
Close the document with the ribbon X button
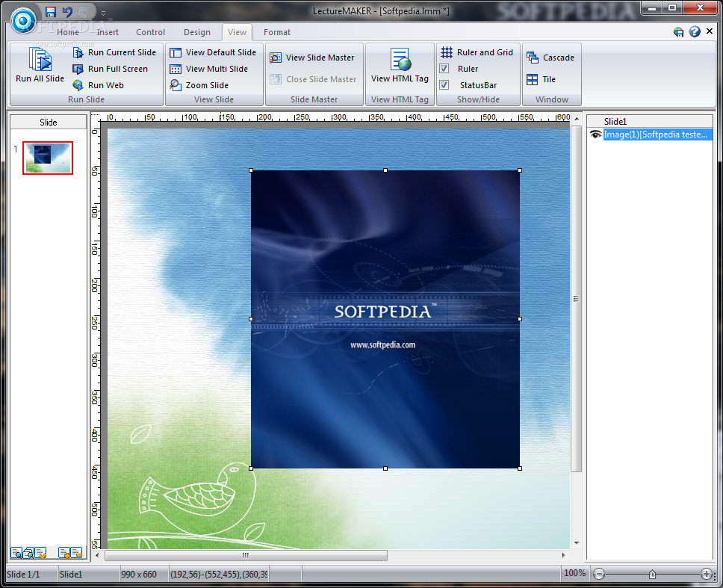point(710,31)
